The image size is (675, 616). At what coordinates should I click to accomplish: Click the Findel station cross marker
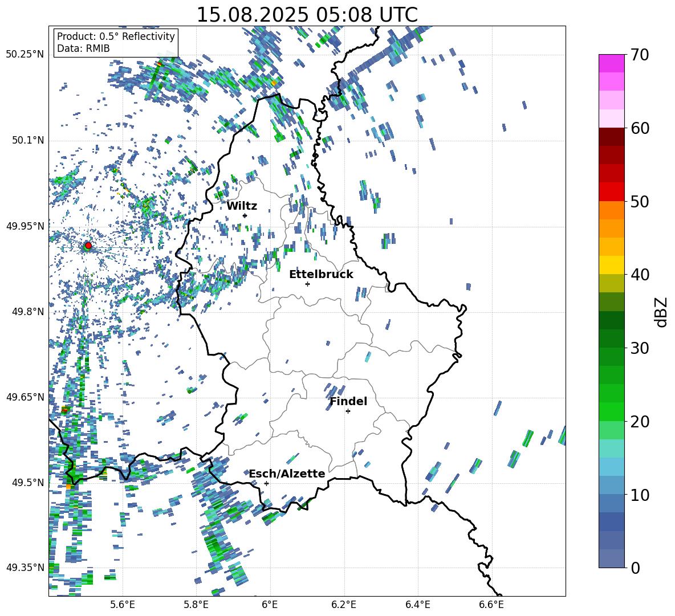coord(348,411)
